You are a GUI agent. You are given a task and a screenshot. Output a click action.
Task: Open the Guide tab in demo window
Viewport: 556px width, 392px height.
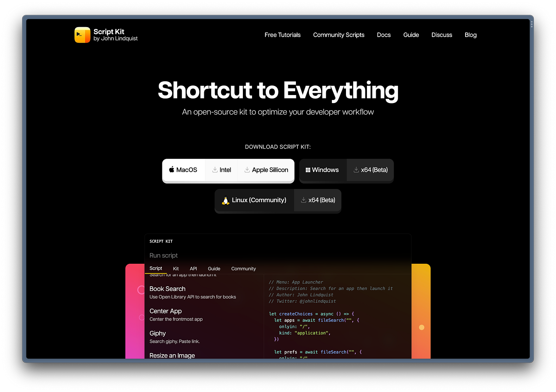pyautogui.click(x=214, y=269)
